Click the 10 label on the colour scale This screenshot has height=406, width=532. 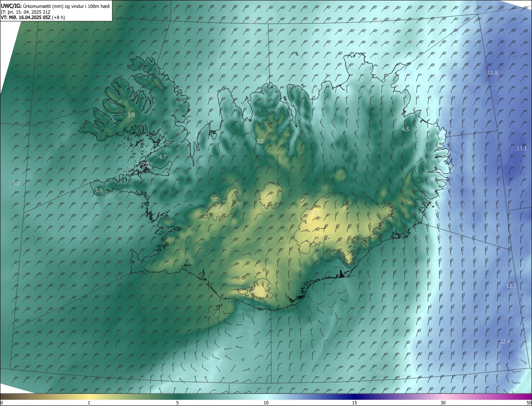coord(266,403)
